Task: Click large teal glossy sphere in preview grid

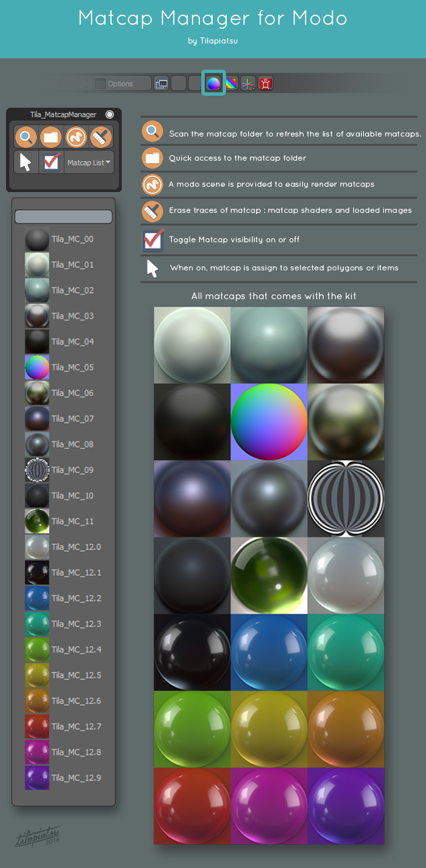Action: (346, 652)
